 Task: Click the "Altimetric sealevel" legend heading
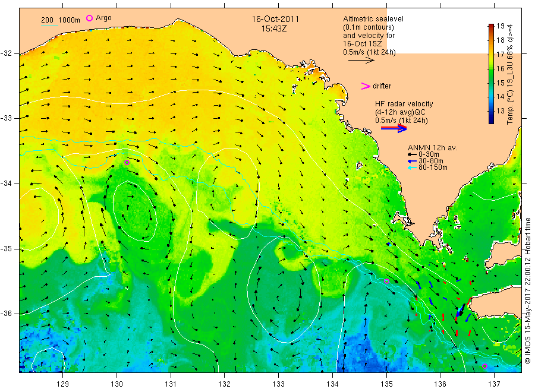(373, 19)
